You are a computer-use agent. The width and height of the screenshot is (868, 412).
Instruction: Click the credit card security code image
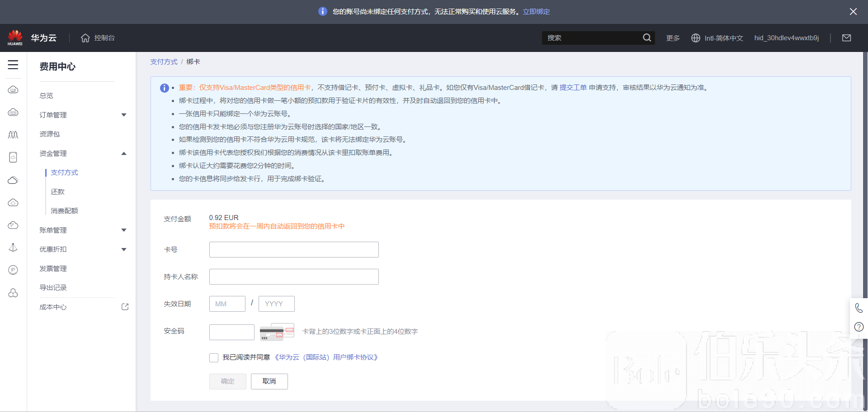(x=277, y=332)
